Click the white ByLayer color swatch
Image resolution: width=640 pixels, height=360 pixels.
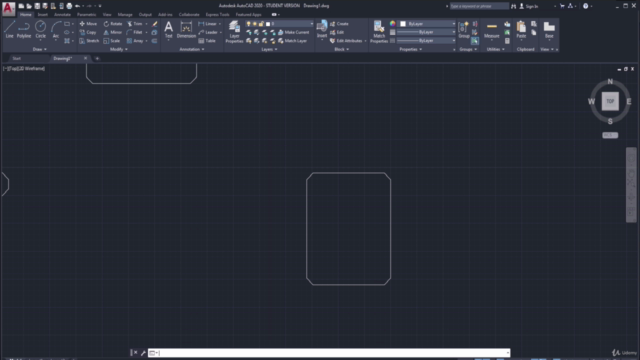pyautogui.click(x=403, y=24)
